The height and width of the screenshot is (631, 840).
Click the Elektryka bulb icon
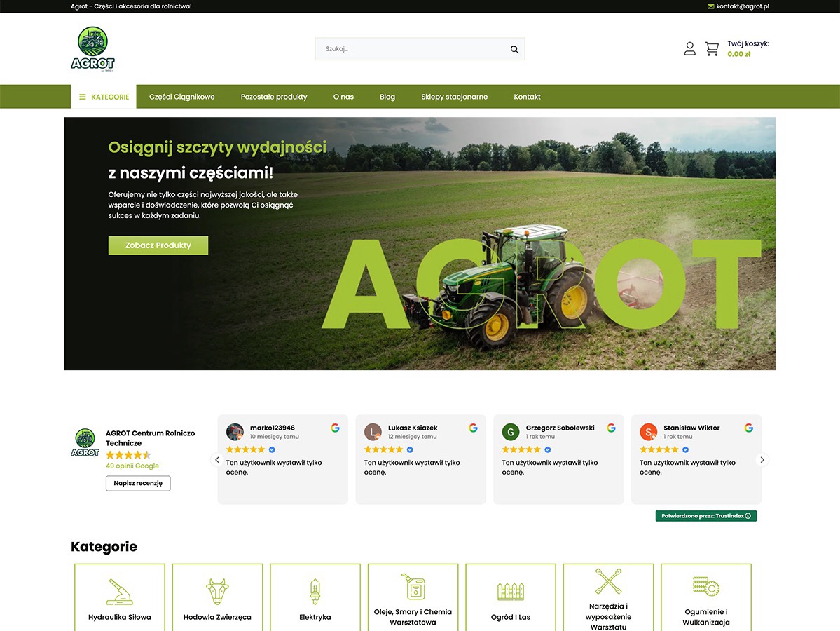click(x=315, y=592)
